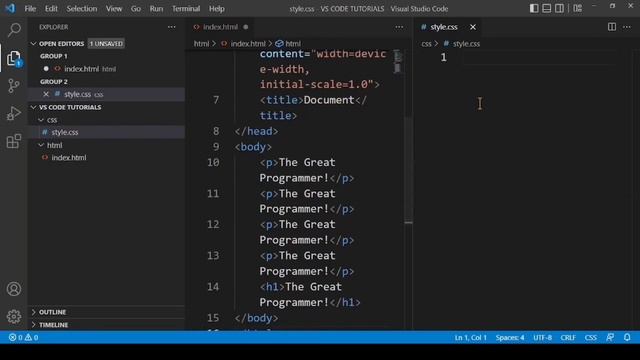Collapse the html folder
640x360 pixels.
41,145
